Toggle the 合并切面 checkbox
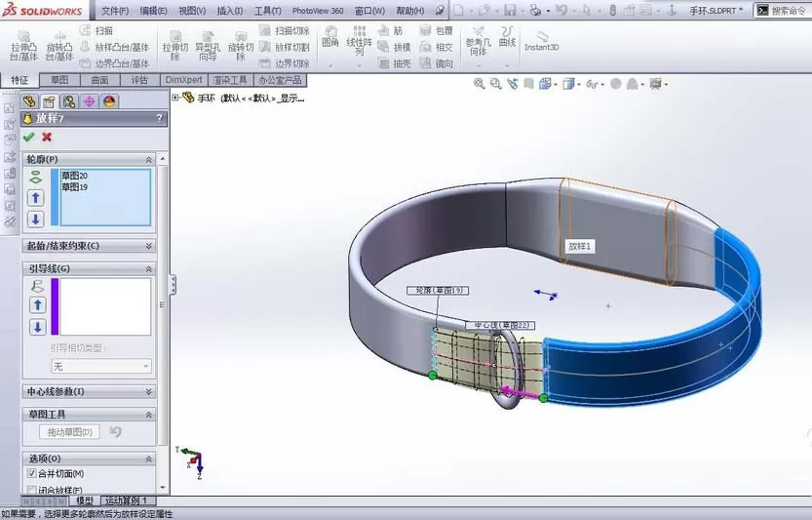 point(32,473)
